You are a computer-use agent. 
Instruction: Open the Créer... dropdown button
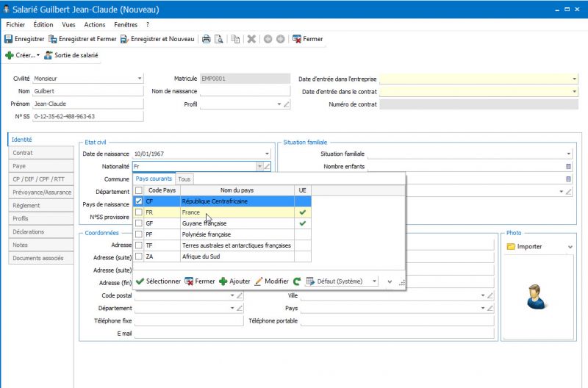click(x=22, y=56)
